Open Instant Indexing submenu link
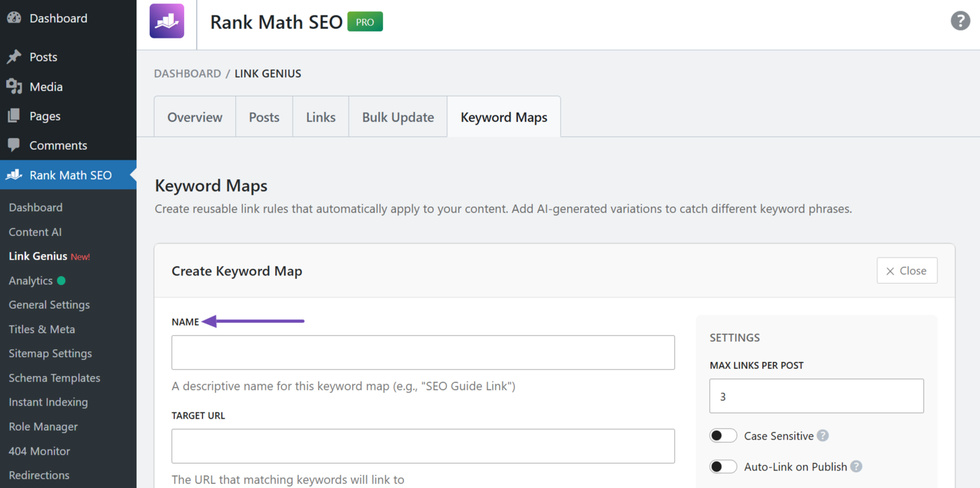Screen dimensions: 980x488 [x=48, y=403]
